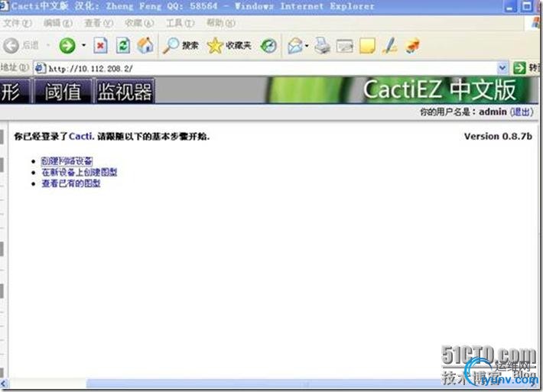Image resolution: width=543 pixels, height=392 pixels.
Task: Click the Print icon
Action: (x=323, y=46)
